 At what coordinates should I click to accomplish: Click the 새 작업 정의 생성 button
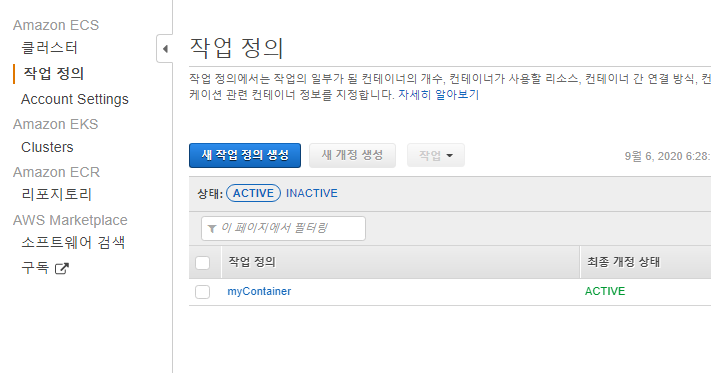point(245,155)
